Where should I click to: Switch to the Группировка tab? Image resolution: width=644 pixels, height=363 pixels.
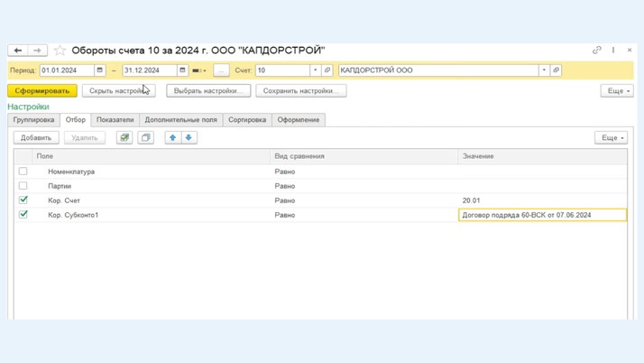coord(33,120)
